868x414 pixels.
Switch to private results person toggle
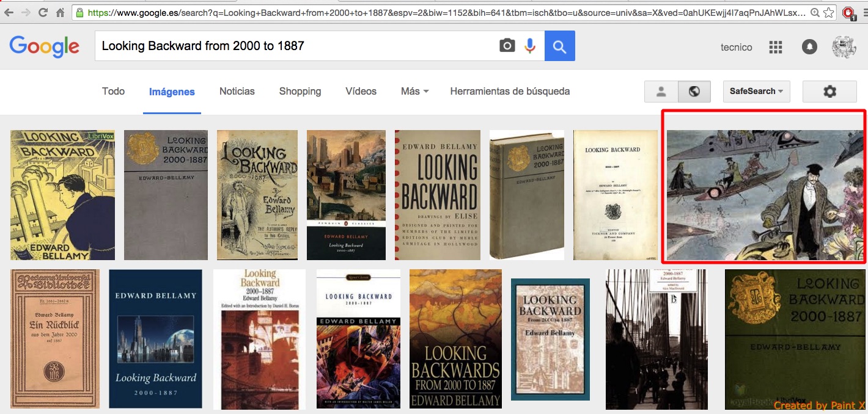(x=661, y=92)
